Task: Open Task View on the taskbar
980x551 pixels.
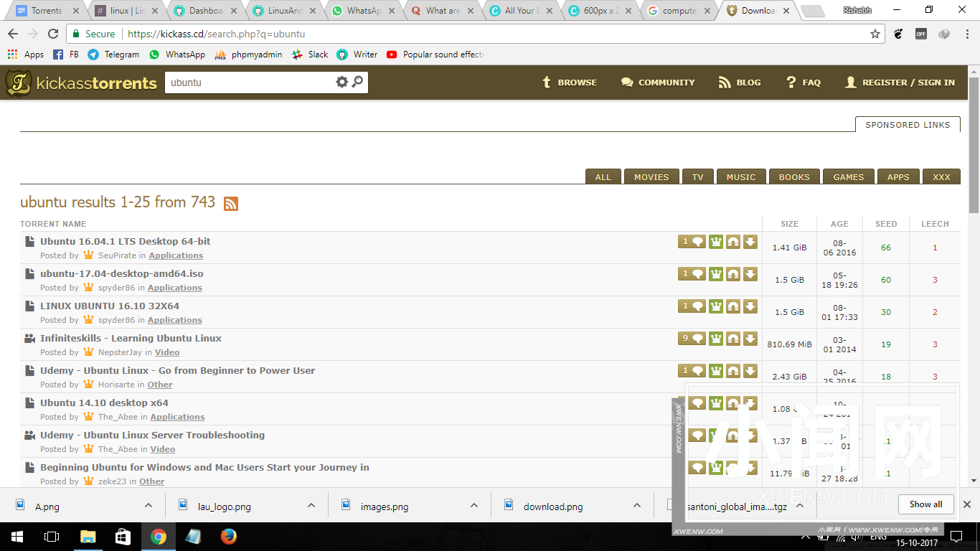Action: (52, 536)
